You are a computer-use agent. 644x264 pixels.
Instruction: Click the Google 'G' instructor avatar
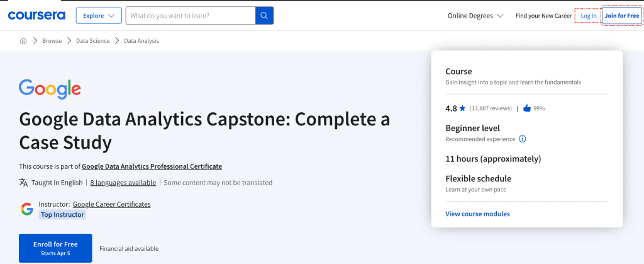click(x=27, y=209)
